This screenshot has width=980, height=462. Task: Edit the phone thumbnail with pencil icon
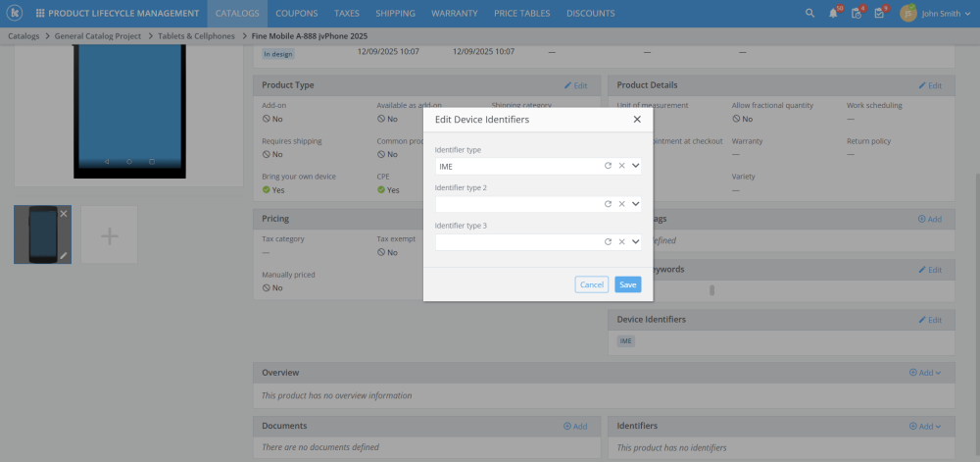click(x=63, y=255)
